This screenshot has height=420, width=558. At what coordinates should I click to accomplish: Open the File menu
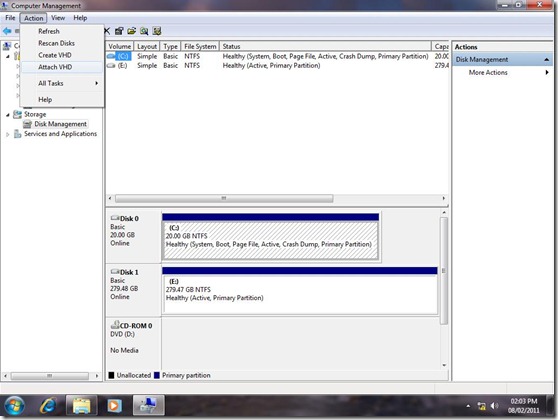coord(10,18)
